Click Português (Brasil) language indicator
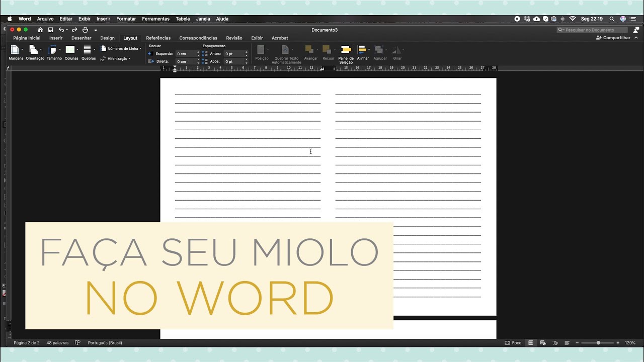 (105, 343)
